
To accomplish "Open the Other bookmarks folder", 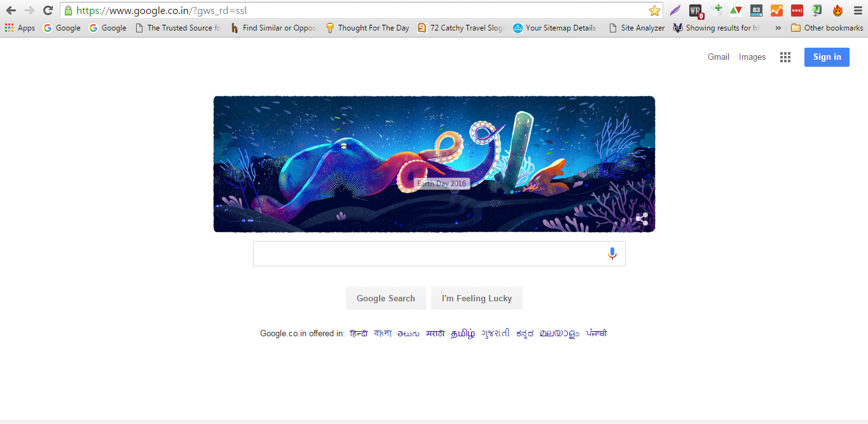I will pyautogui.click(x=827, y=28).
